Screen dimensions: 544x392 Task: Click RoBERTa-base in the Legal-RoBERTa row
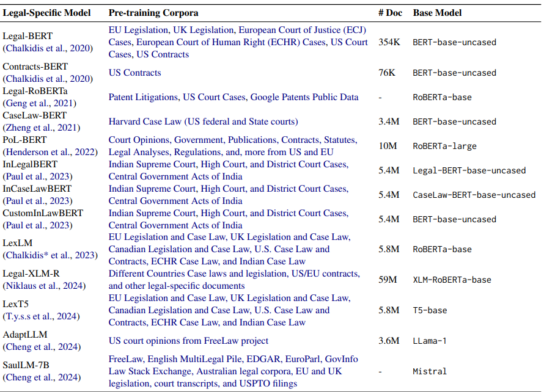tap(443, 97)
